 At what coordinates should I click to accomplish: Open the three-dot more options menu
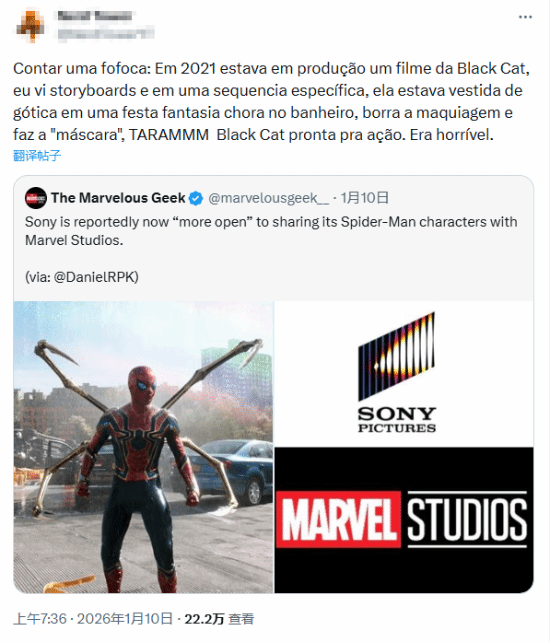(525, 17)
